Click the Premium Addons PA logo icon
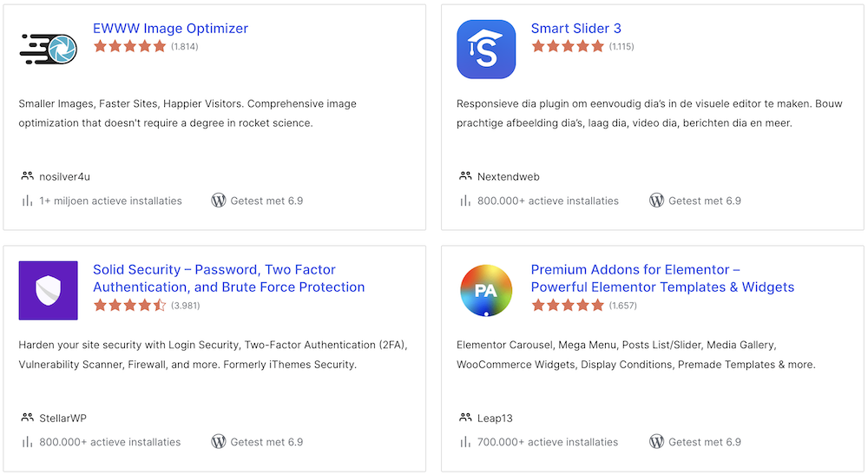Image resolution: width=868 pixels, height=475 pixels. pyautogui.click(x=486, y=290)
